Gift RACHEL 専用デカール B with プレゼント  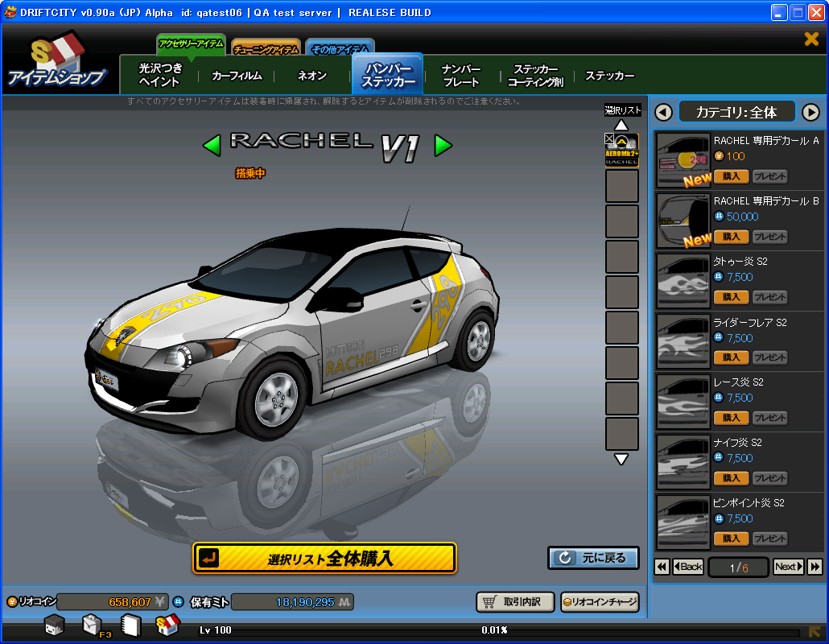769,237
